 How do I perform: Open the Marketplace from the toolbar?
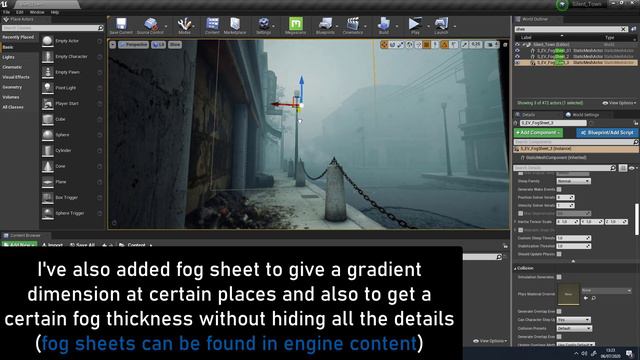coord(235,24)
